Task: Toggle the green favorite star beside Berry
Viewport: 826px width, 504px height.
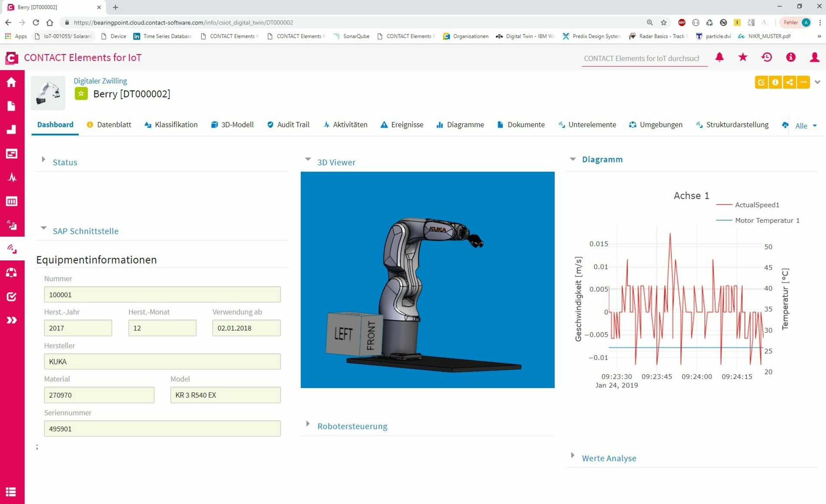Action: pos(81,94)
